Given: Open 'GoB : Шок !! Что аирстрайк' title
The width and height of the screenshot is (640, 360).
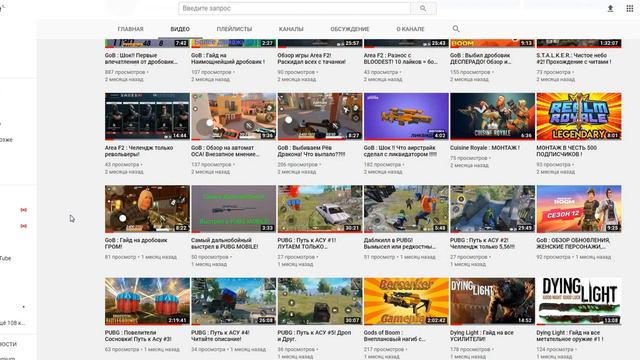Looking at the screenshot, I should 400,151.
